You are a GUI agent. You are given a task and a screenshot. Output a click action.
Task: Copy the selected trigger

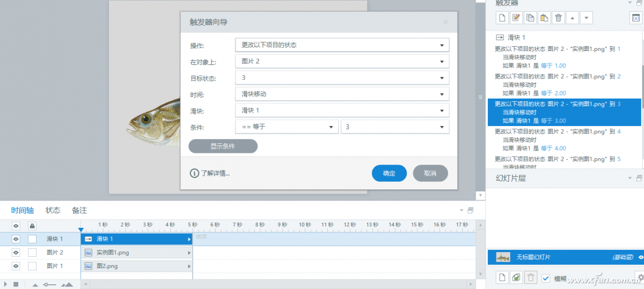coord(530,18)
